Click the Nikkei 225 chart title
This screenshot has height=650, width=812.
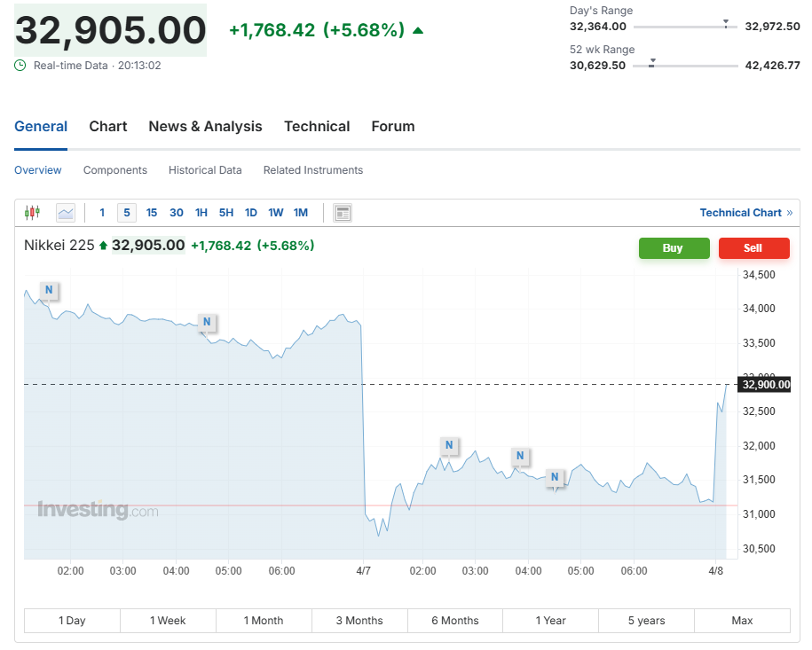(x=59, y=246)
